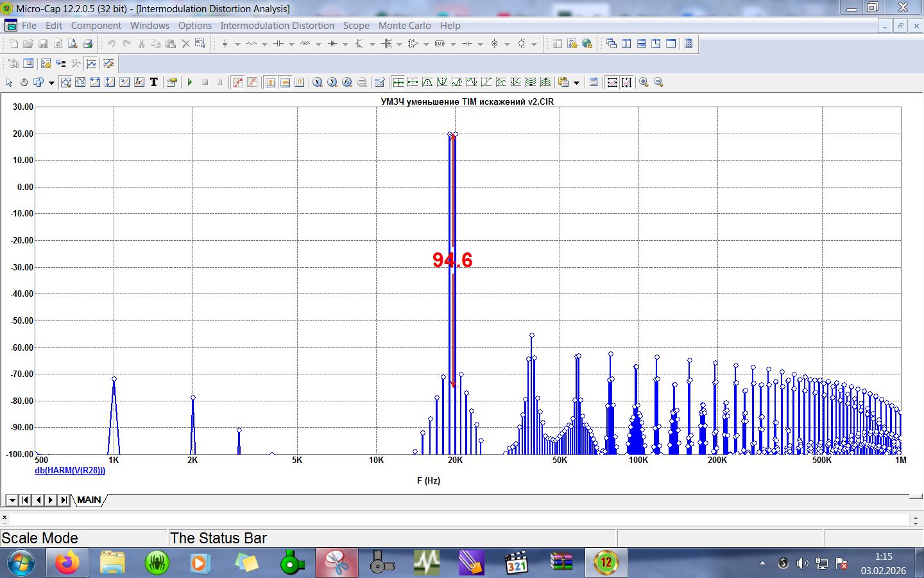Expand the diode component dropdown arrow

[x=345, y=44]
